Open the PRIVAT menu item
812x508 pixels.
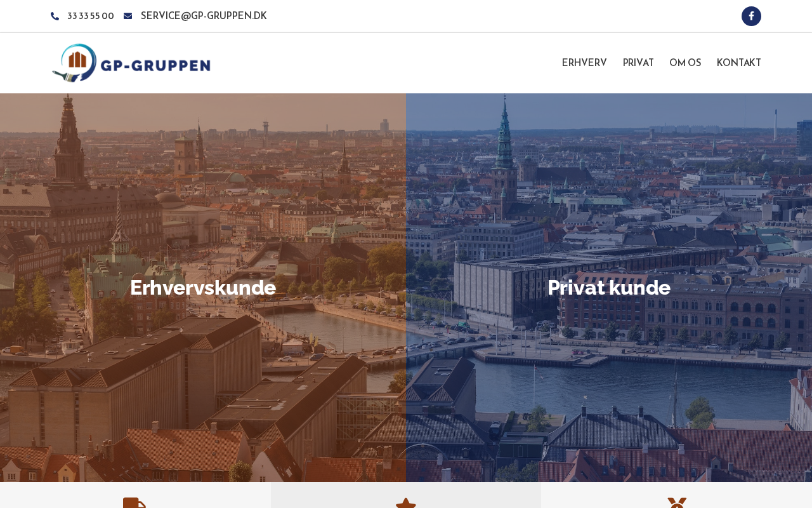pos(638,63)
